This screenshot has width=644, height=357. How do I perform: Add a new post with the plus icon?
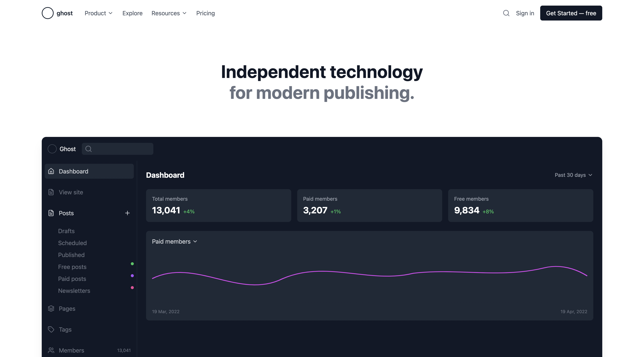pos(127,213)
